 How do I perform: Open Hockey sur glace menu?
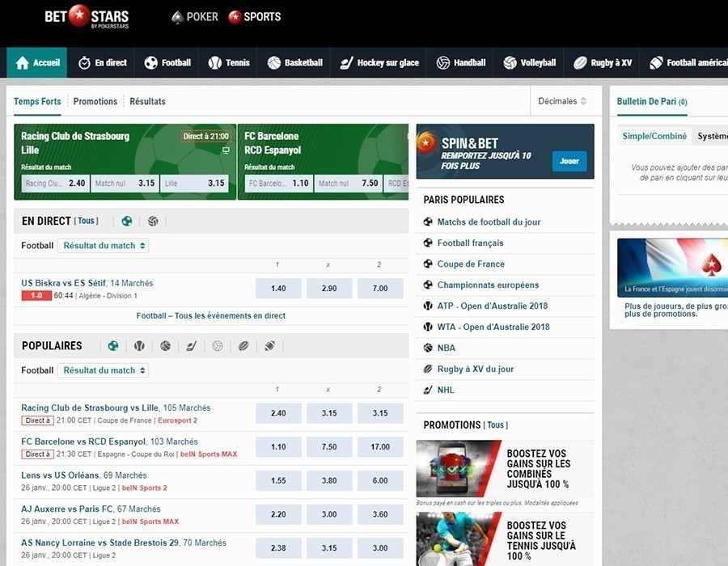(x=379, y=62)
